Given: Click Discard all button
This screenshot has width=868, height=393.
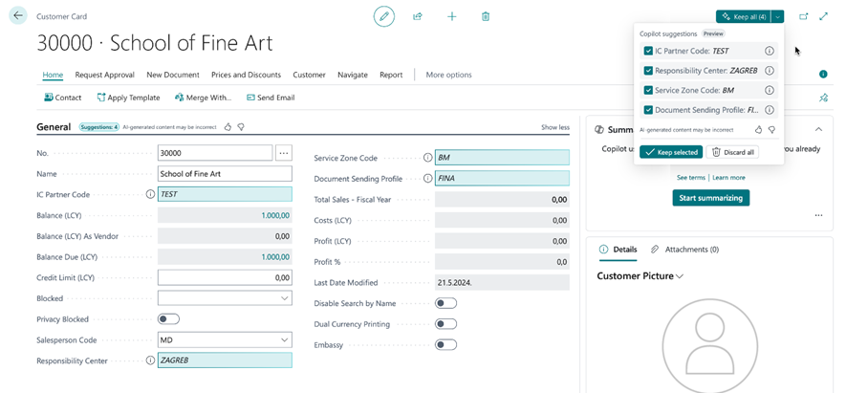Looking at the screenshot, I should click(x=732, y=152).
